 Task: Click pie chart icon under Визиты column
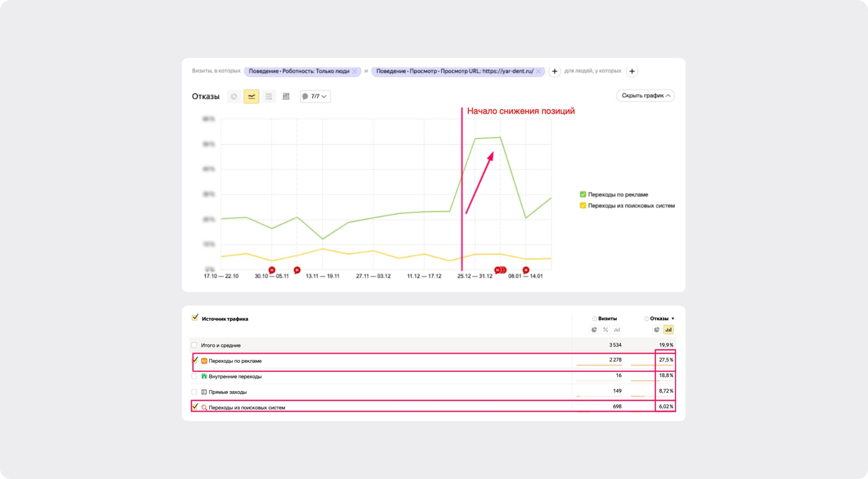[594, 330]
